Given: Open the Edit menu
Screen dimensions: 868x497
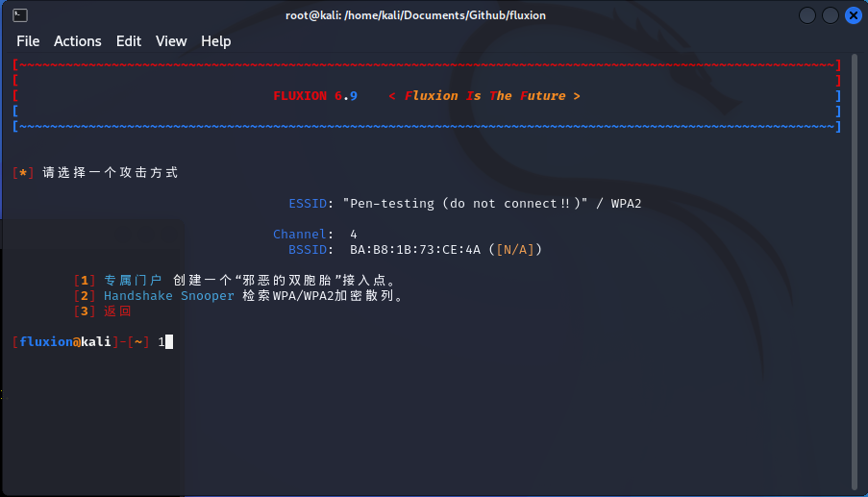Looking at the screenshot, I should pos(129,41).
